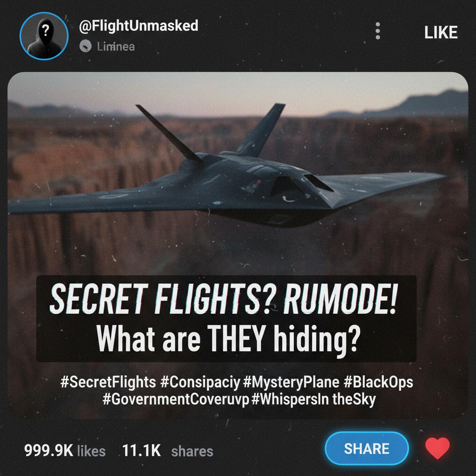The width and height of the screenshot is (476, 476).
Task: Open the @FlightUnmasked username link
Action: [x=139, y=26]
